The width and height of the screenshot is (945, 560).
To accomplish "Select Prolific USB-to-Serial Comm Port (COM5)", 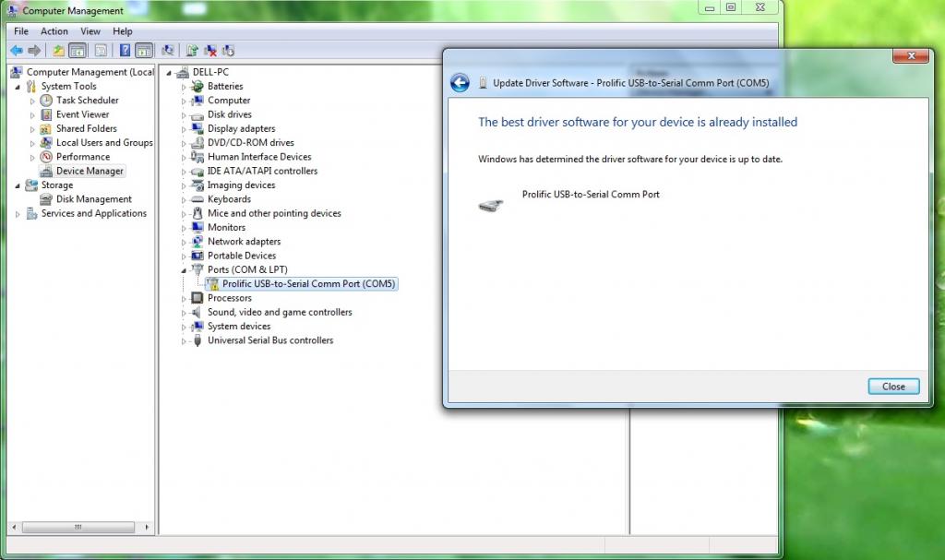I will (308, 284).
